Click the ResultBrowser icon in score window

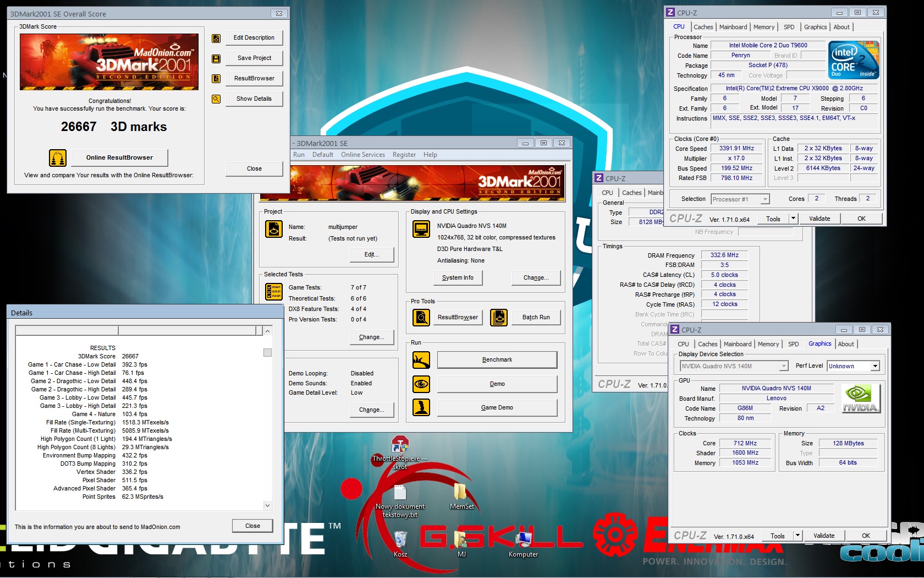(x=216, y=79)
